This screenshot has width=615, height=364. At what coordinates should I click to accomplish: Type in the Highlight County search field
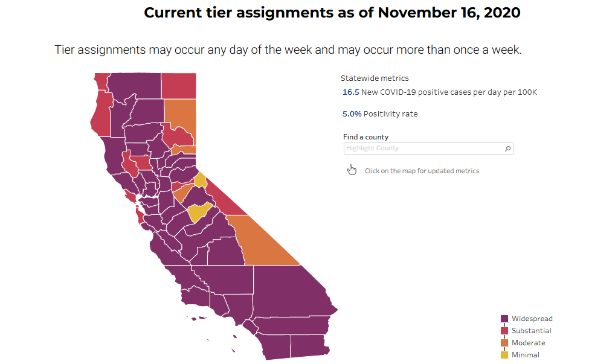[423, 148]
